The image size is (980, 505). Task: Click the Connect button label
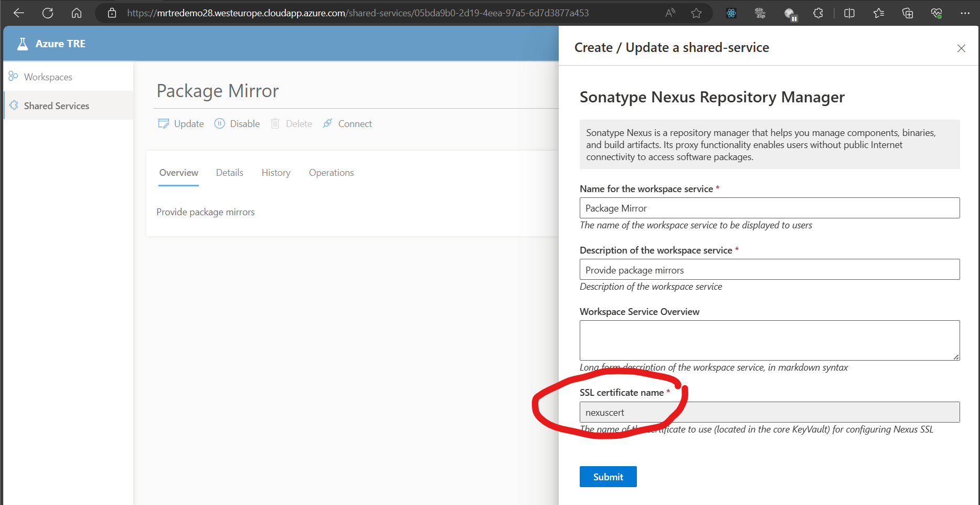click(x=355, y=124)
